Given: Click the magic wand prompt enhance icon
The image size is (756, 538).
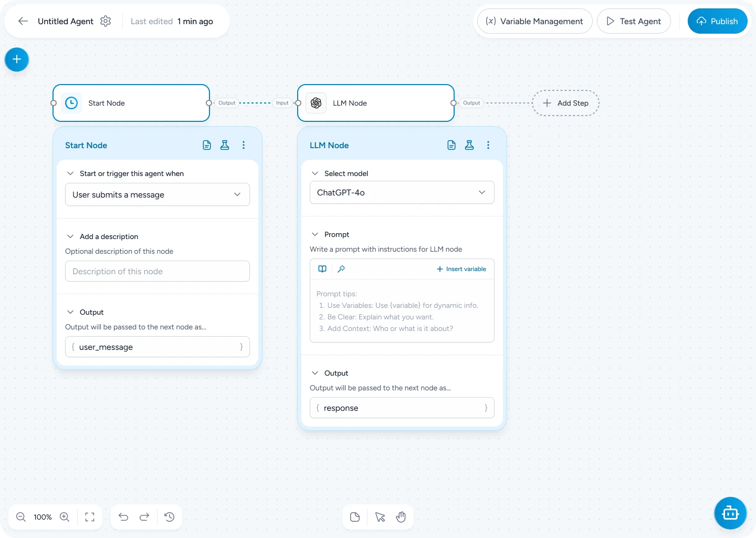Looking at the screenshot, I should pos(341,269).
